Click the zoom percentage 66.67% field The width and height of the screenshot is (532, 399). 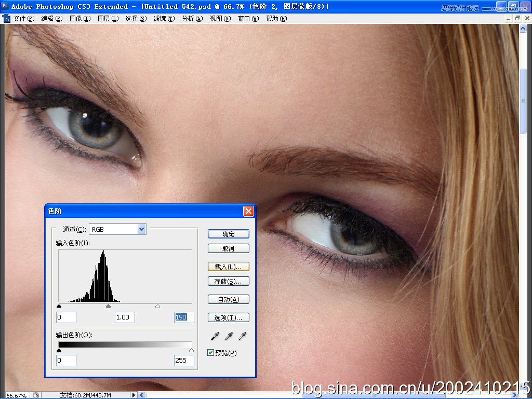click(16, 395)
